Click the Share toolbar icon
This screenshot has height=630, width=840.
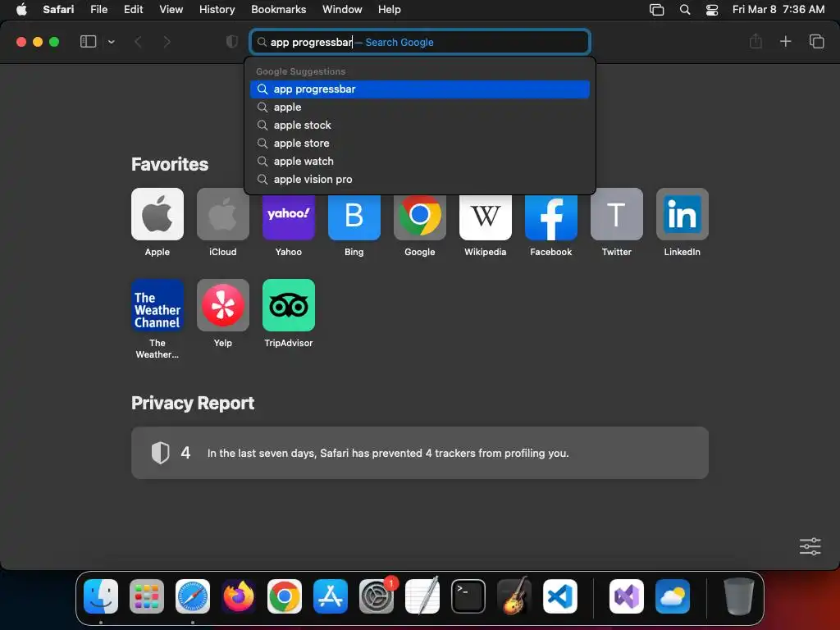(756, 41)
